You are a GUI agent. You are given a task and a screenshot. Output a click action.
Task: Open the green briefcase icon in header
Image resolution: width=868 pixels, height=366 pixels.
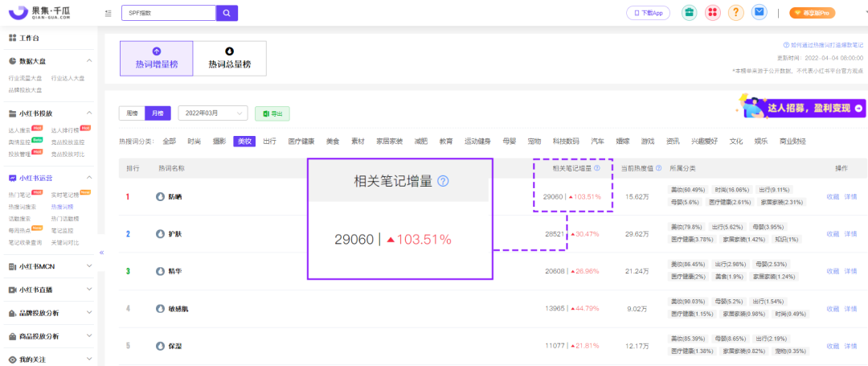point(689,13)
